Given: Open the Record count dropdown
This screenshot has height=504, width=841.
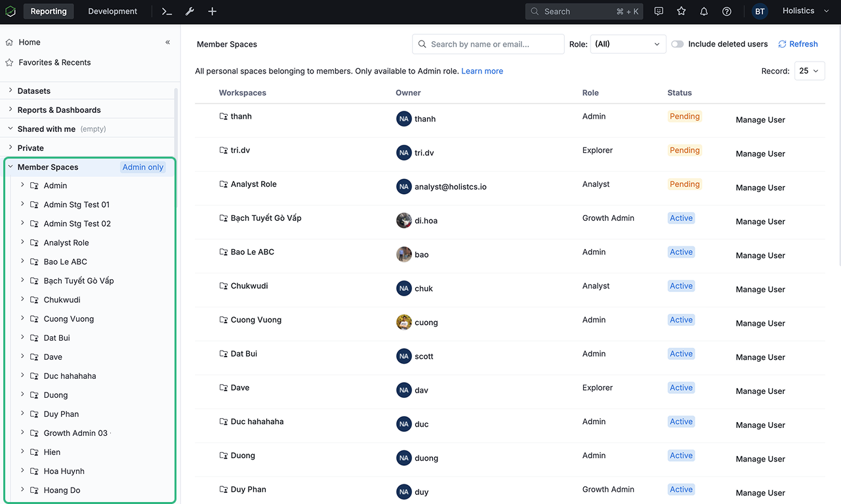Looking at the screenshot, I should (x=810, y=70).
